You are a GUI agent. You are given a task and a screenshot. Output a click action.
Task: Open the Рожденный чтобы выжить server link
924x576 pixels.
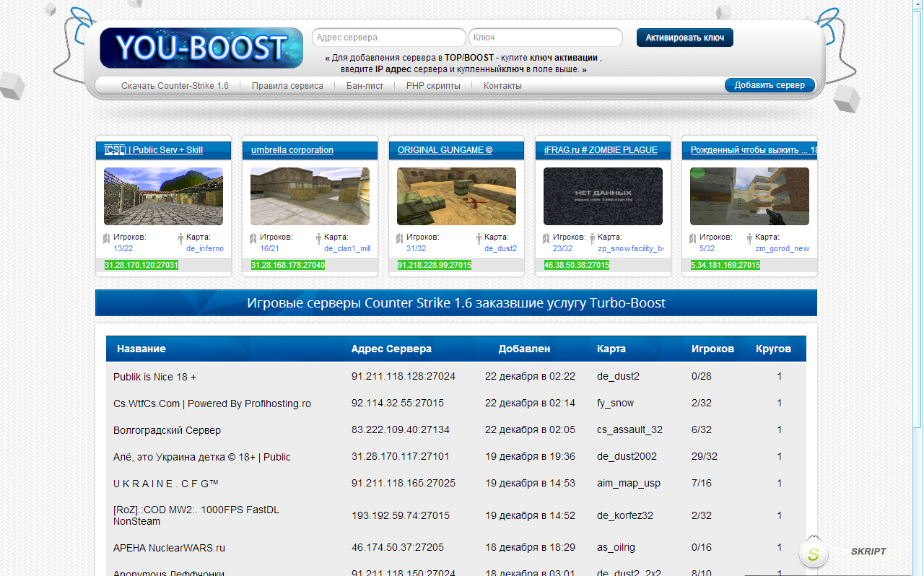click(x=754, y=150)
